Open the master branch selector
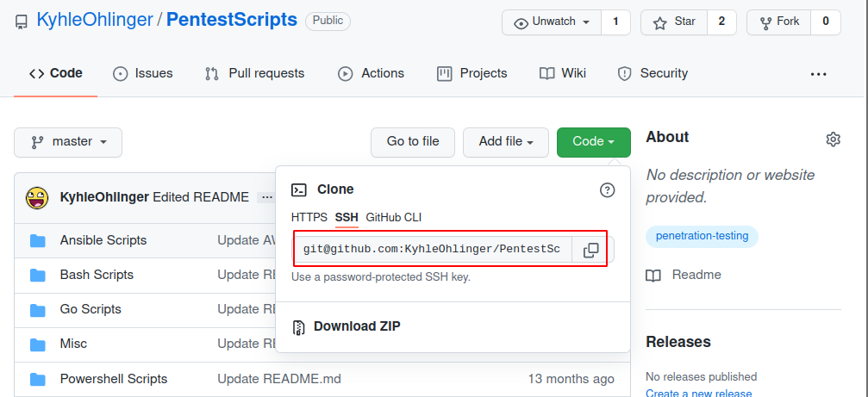 pyautogui.click(x=68, y=142)
